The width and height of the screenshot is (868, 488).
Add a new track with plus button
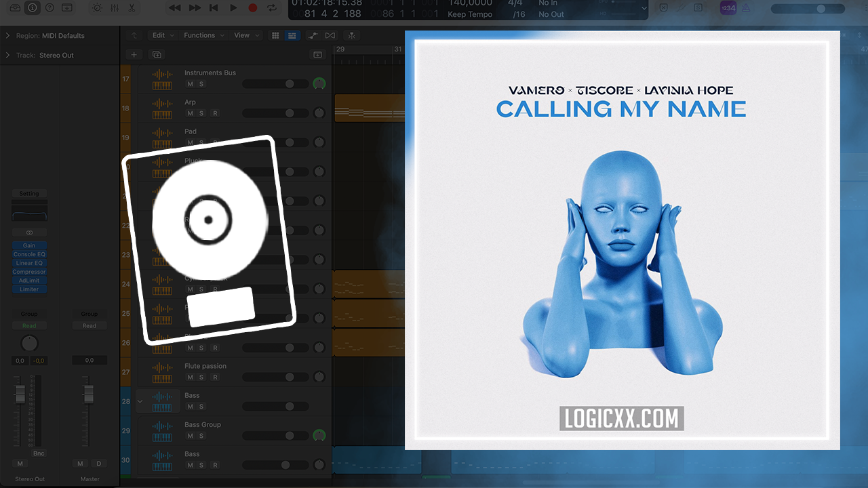point(134,54)
